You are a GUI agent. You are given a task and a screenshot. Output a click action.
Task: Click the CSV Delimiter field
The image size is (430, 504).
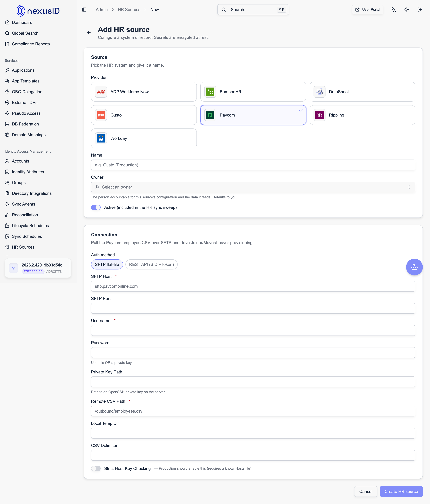point(253,455)
